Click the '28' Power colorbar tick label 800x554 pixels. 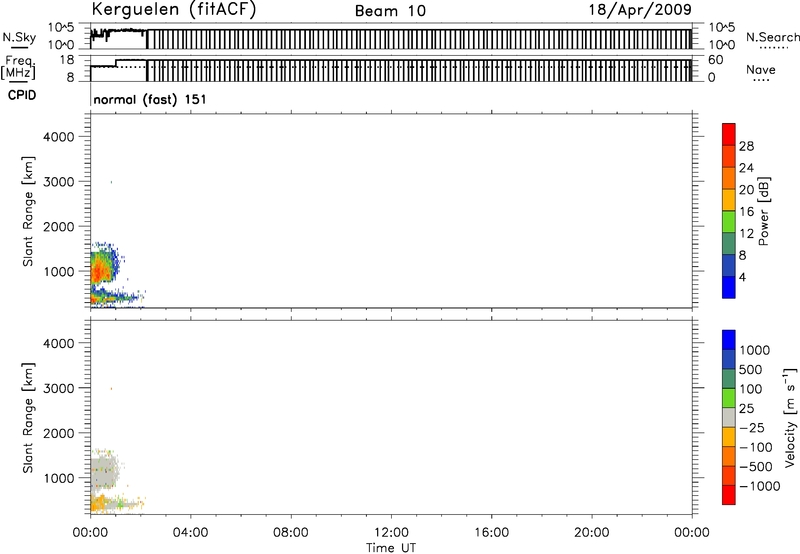pos(746,146)
